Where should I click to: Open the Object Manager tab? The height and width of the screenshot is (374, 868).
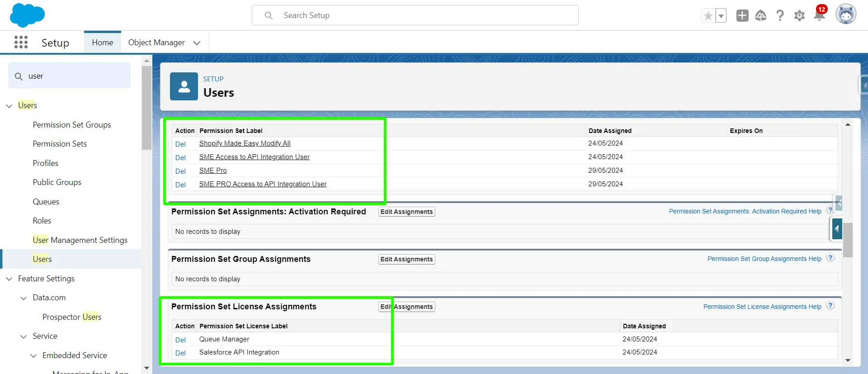[x=156, y=43]
